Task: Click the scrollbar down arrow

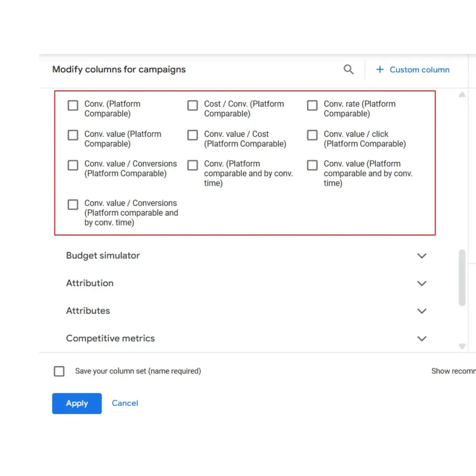Action: [462, 345]
